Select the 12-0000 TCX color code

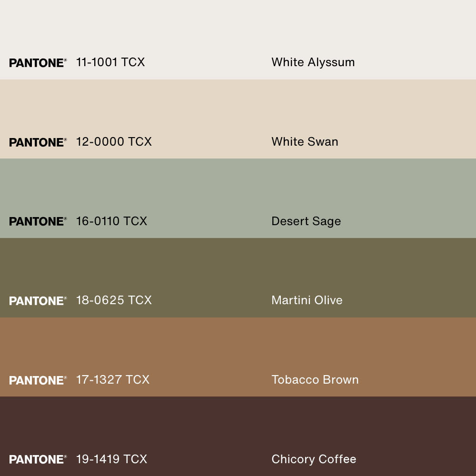114,142
